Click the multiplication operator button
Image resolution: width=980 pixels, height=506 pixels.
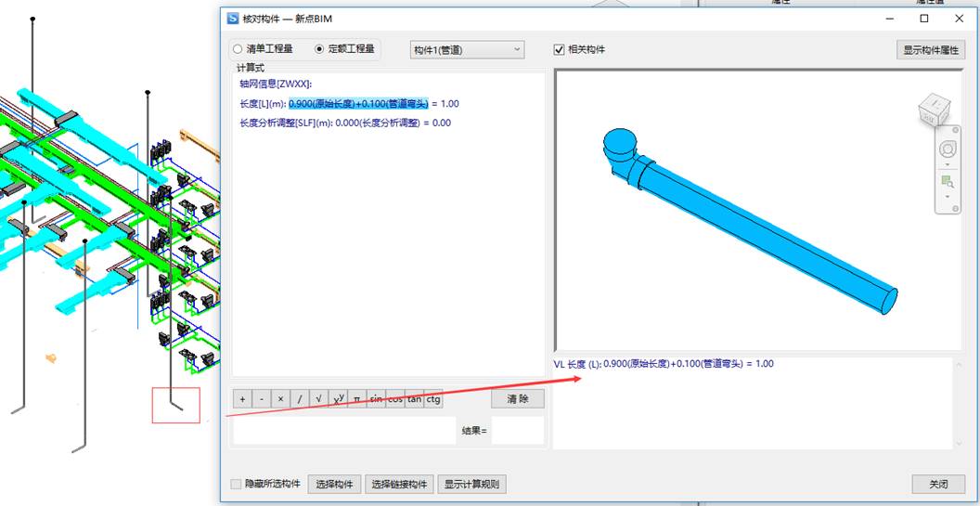280,399
